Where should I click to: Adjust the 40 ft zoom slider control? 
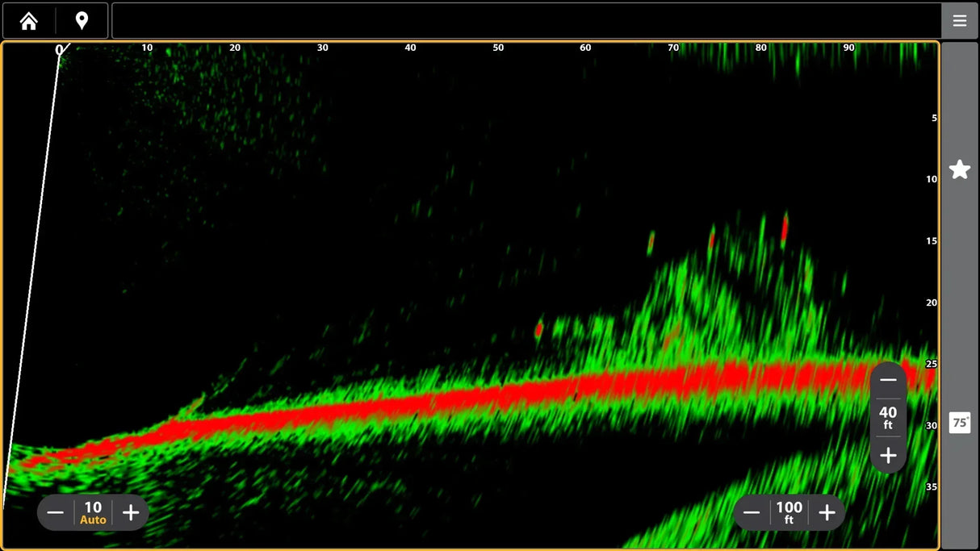tap(888, 418)
